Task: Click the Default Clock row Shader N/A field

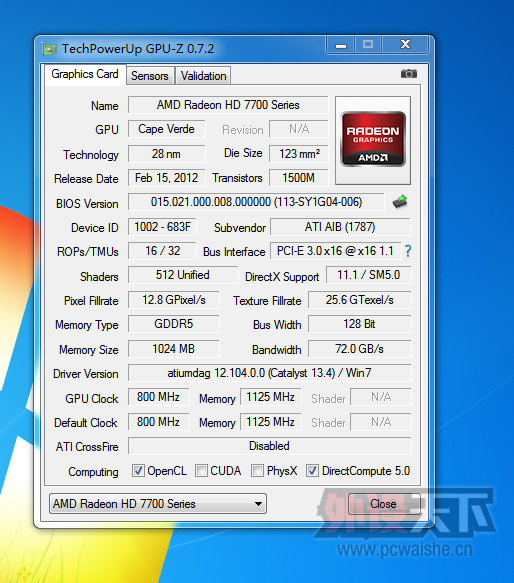Action: (381, 422)
